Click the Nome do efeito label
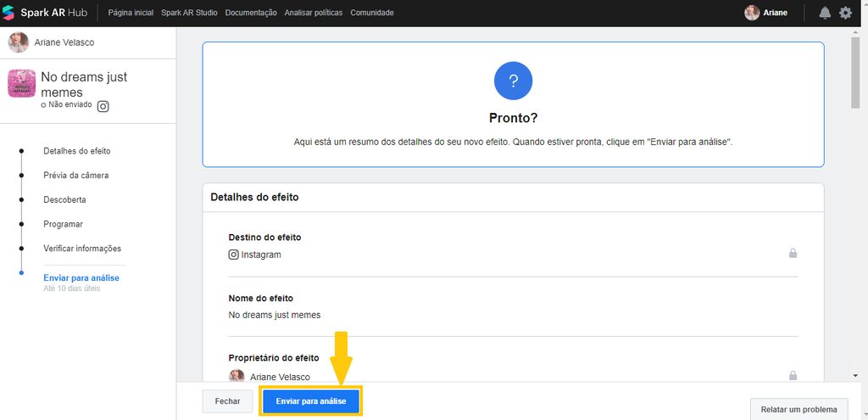Image resolution: width=868 pixels, height=420 pixels. click(x=261, y=298)
